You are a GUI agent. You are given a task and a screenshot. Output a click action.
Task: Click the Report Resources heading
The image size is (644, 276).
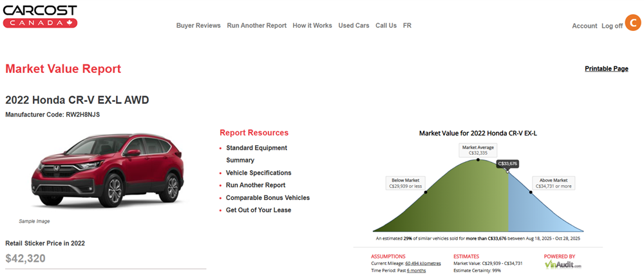(x=254, y=133)
